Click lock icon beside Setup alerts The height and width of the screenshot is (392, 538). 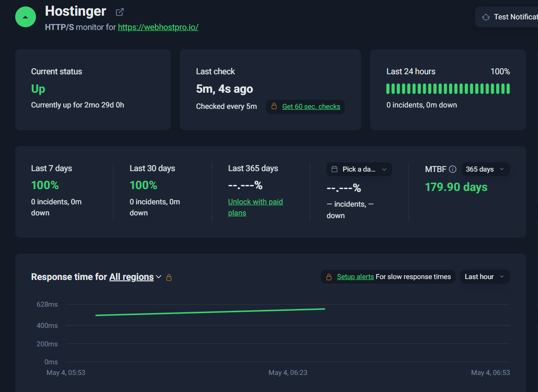click(x=329, y=277)
